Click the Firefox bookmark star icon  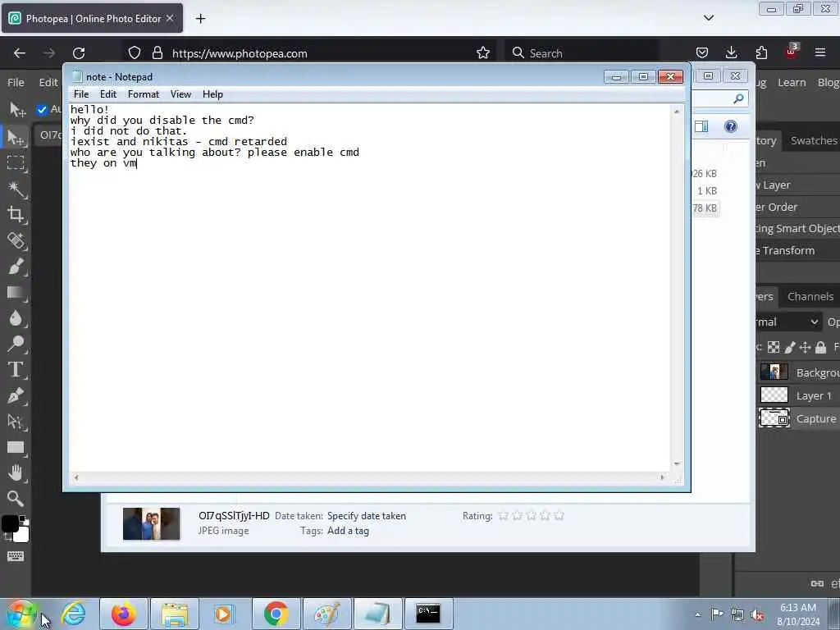tap(483, 52)
